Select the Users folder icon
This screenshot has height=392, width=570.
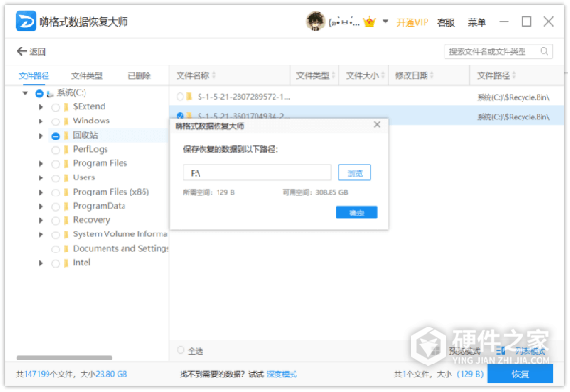click(66, 177)
